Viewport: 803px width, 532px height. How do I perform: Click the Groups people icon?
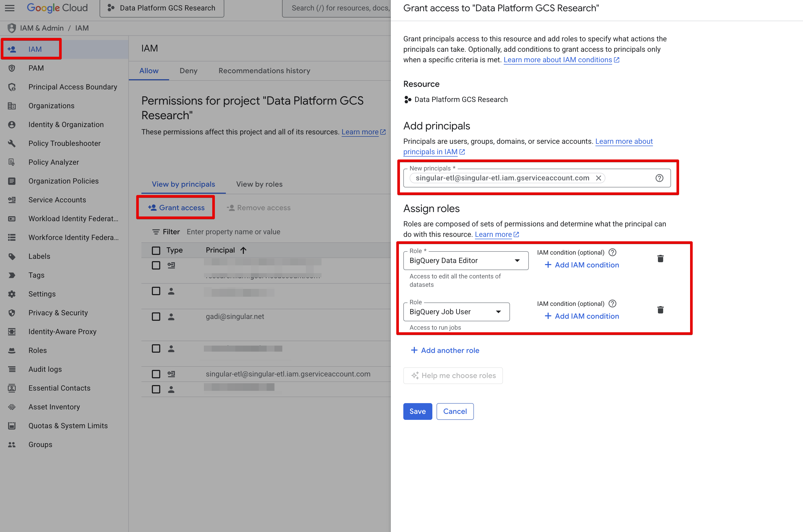(12, 444)
